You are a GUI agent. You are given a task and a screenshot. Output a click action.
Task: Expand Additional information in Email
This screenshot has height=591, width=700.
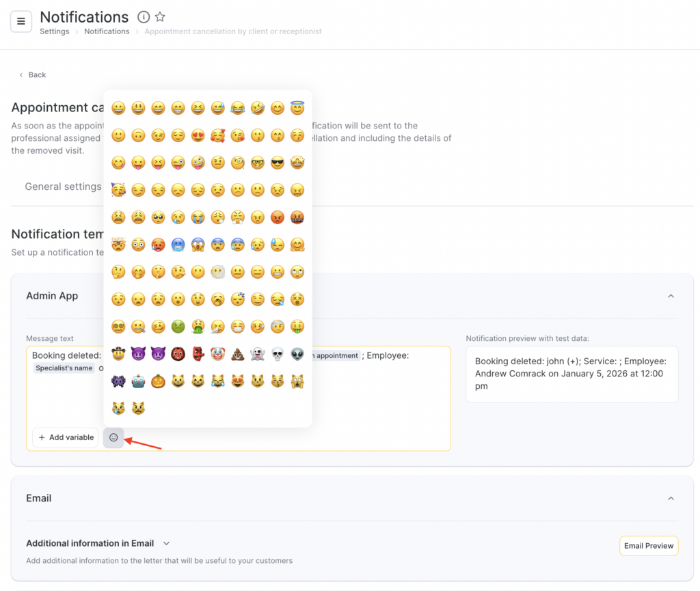[x=166, y=543]
